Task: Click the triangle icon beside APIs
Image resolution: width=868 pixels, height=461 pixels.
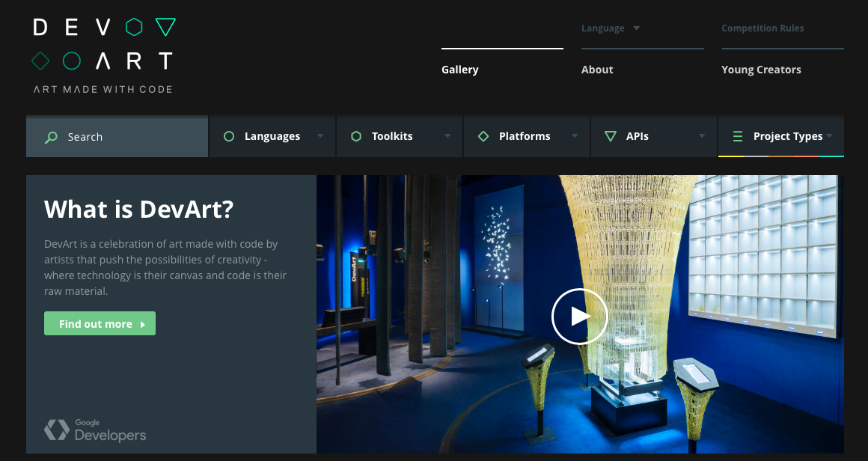Action: (x=610, y=136)
